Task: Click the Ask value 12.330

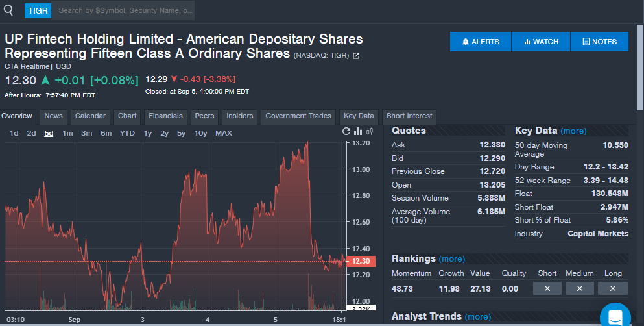Action: point(492,145)
